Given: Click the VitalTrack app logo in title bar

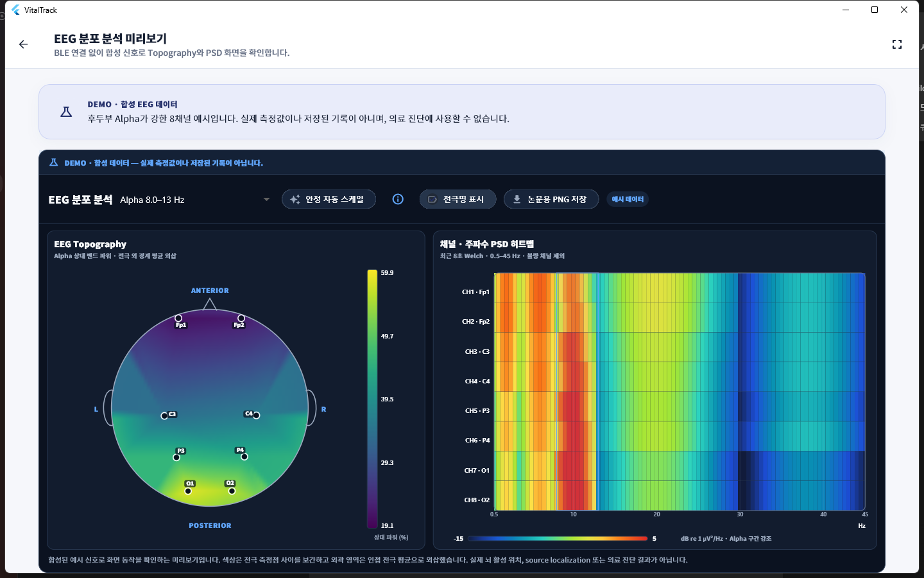Looking at the screenshot, I should (x=15, y=10).
